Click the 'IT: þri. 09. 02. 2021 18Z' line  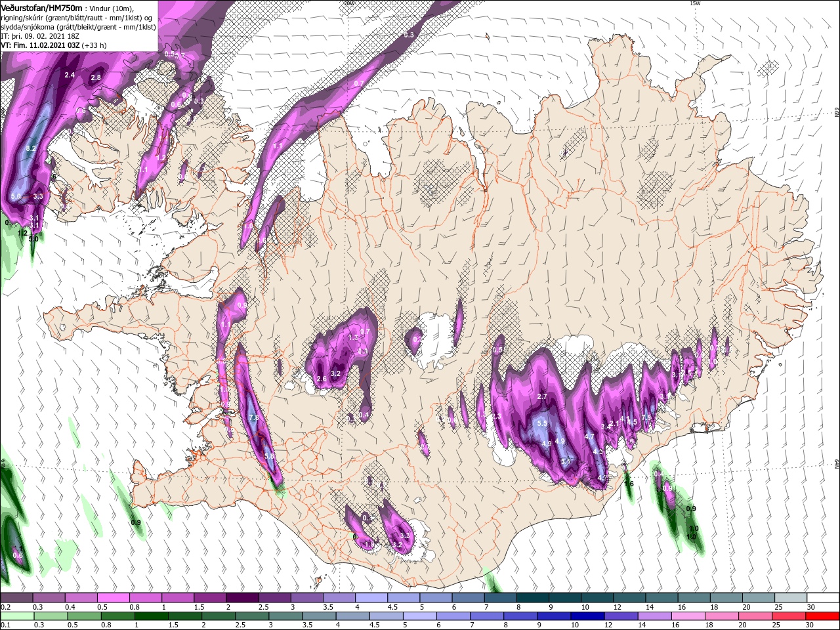[40, 36]
